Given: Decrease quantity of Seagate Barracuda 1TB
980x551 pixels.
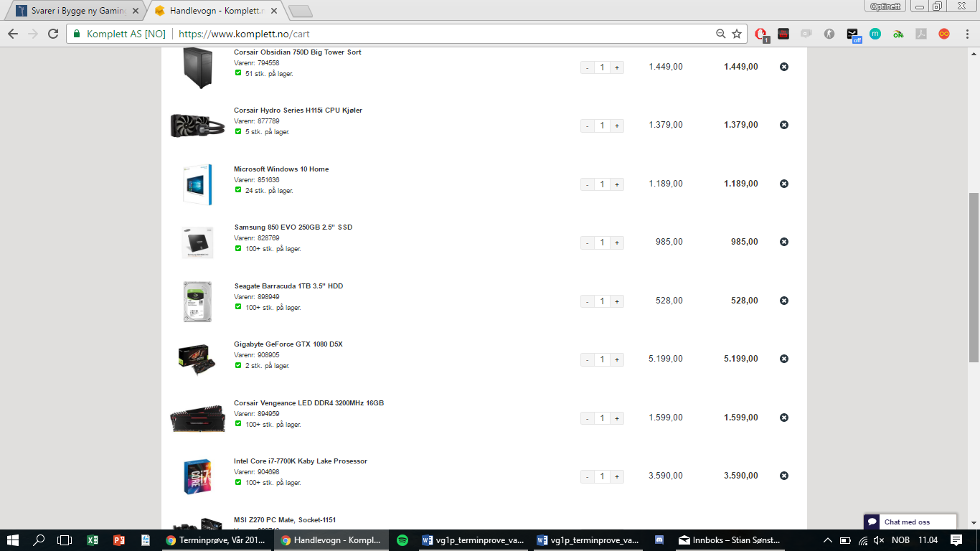Looking at the screenshot, I should [588, 301].
